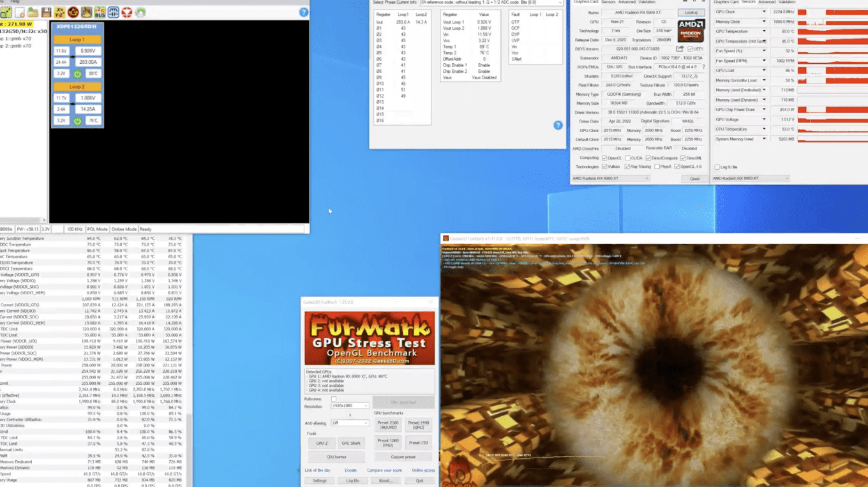
Task: Click the blue circuit schematic toolbar icon
Action: 114,13
